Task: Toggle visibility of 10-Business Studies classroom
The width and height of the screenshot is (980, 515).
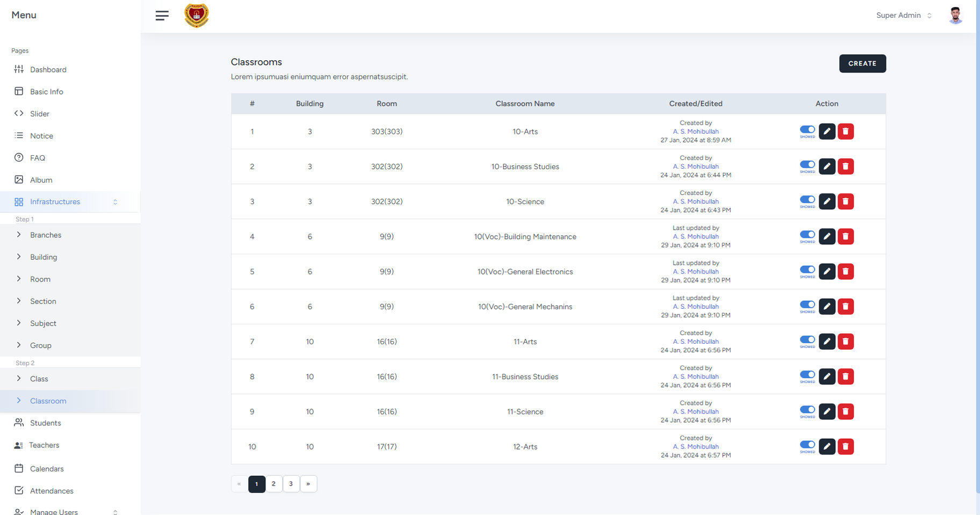Action: pyautogui.click(x=807, y=165)
